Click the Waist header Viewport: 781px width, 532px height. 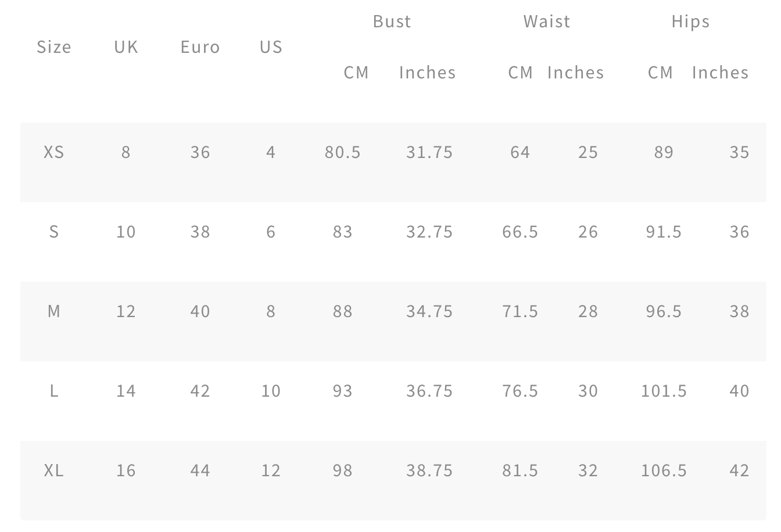(x=547, y=21)
